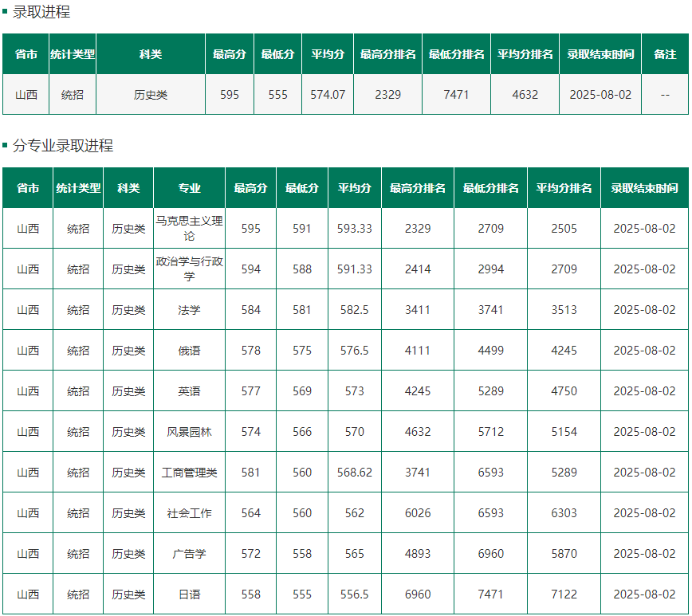Click the 2025-08-02 date in the 法学 row
The image size is (692, 616).
[x=644, y=310]
